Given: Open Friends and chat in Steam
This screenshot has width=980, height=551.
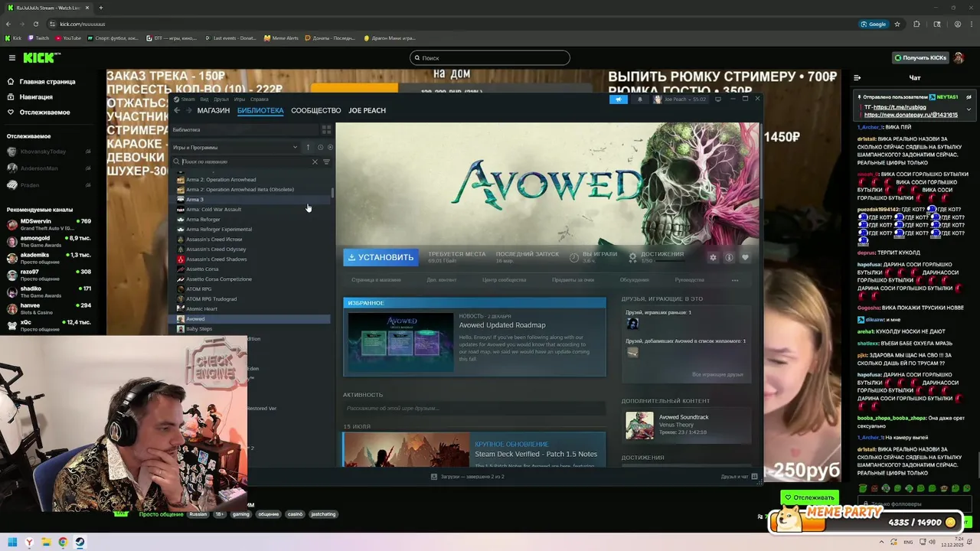Looking at the screenshot, I should 739,477.
